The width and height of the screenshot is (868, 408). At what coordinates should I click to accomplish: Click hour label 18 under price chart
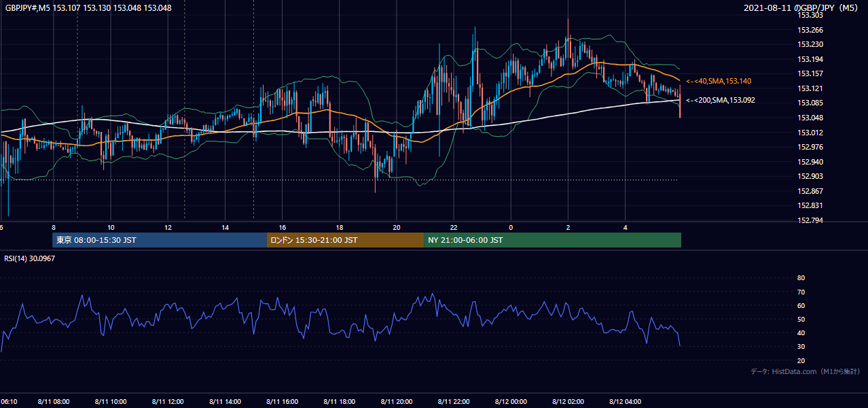[339, 228]
